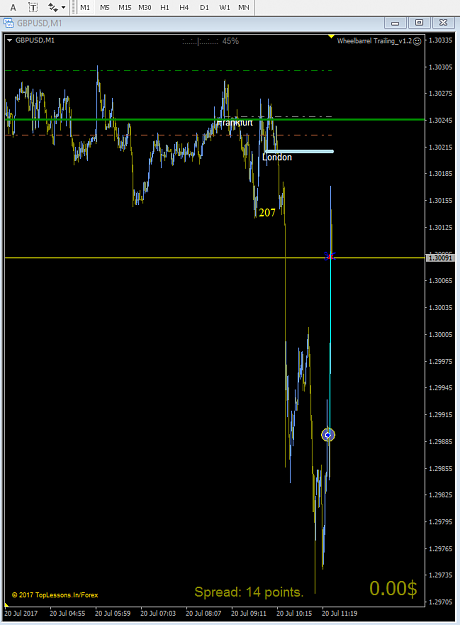Select the solid green horizontal line
The image size is (460, 625).
pyautogui.click(x=214, y=119)
